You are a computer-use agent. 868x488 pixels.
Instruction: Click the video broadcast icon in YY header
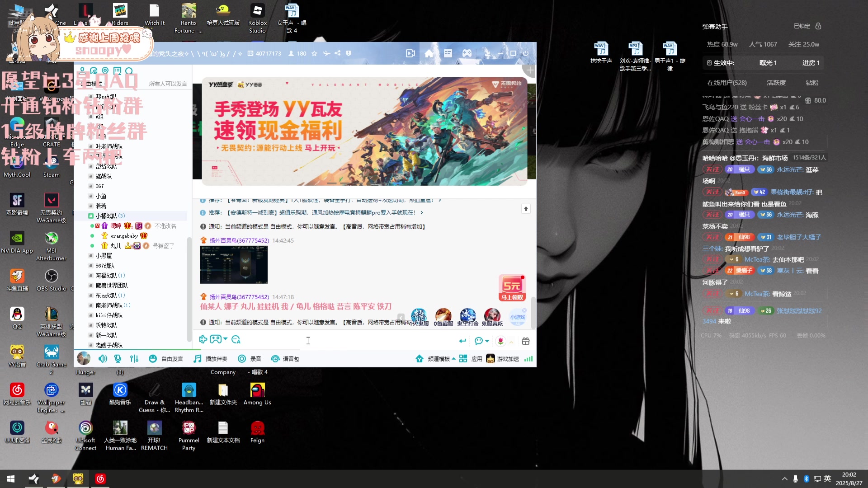pos(410,53)
